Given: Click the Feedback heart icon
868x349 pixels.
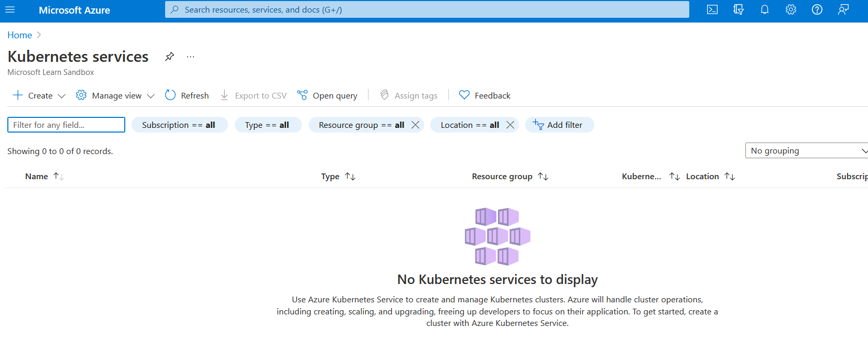Looking at the screenshot, I should pos(464,95).
